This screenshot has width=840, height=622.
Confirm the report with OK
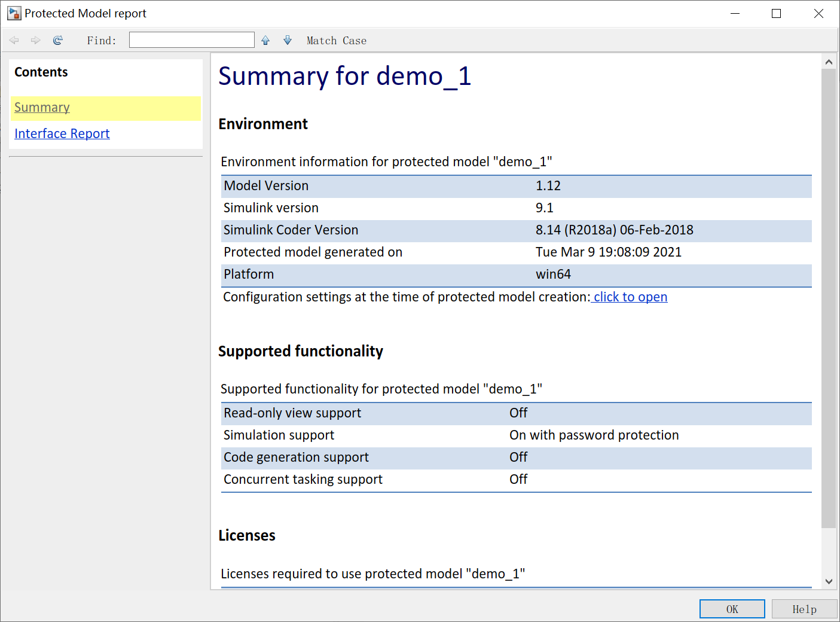click(732, 609)
